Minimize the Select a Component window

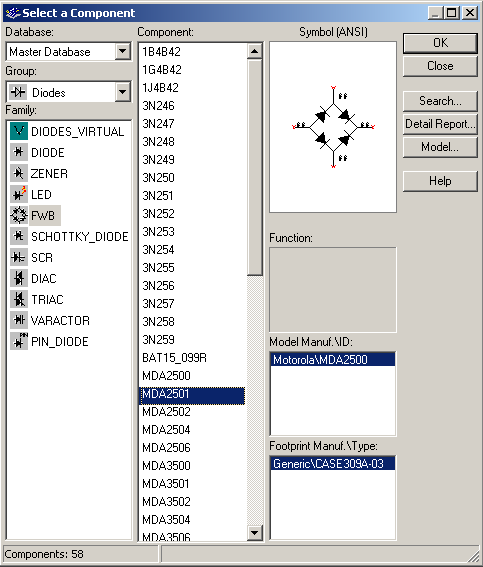[436, 13]
